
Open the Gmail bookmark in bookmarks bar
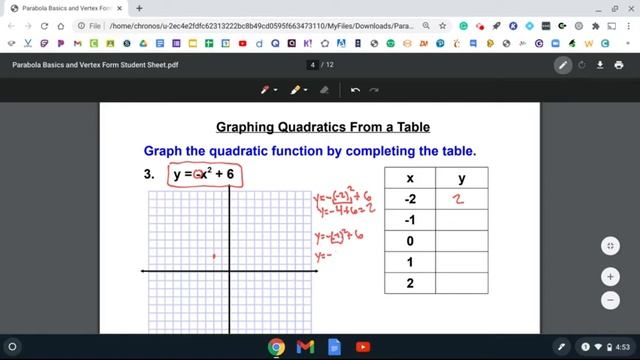(x=78, y=43)
